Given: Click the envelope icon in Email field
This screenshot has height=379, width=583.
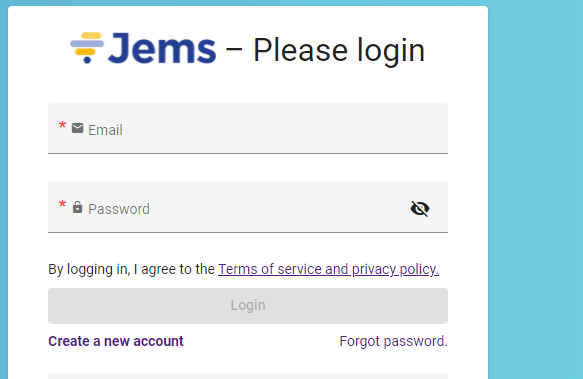Looking at the screenshot, I should tap(77, 128).
